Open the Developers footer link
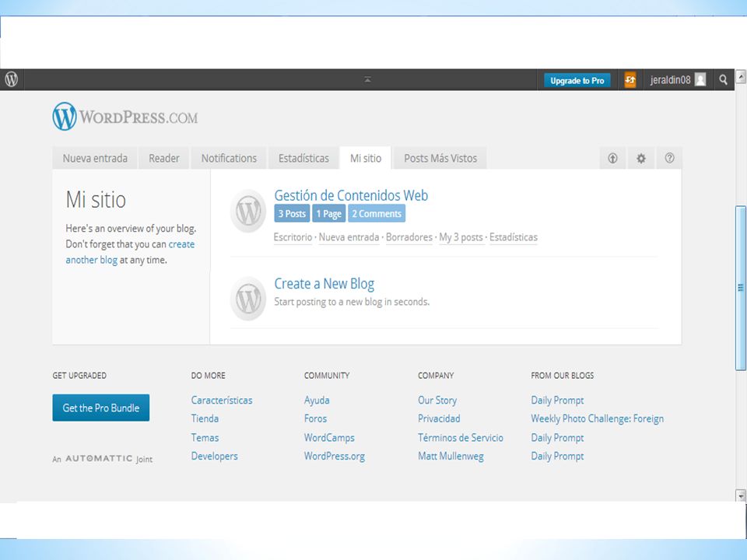 pos(215,457)
